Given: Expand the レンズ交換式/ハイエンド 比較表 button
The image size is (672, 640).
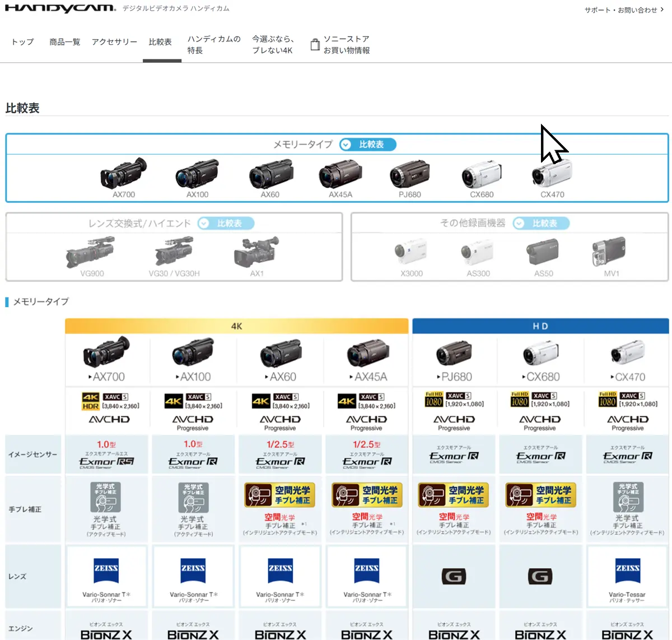Looking at the screenshot, I should (x=226, y=224).
